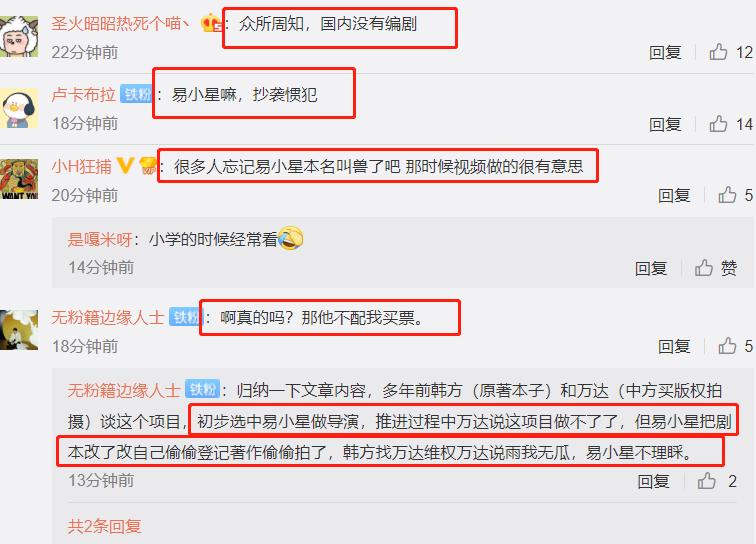Viewport: 756px width, 544px height.
Task: Open 圣火昭昭热死个喵's sheep avatar
Action: point(19,36)
